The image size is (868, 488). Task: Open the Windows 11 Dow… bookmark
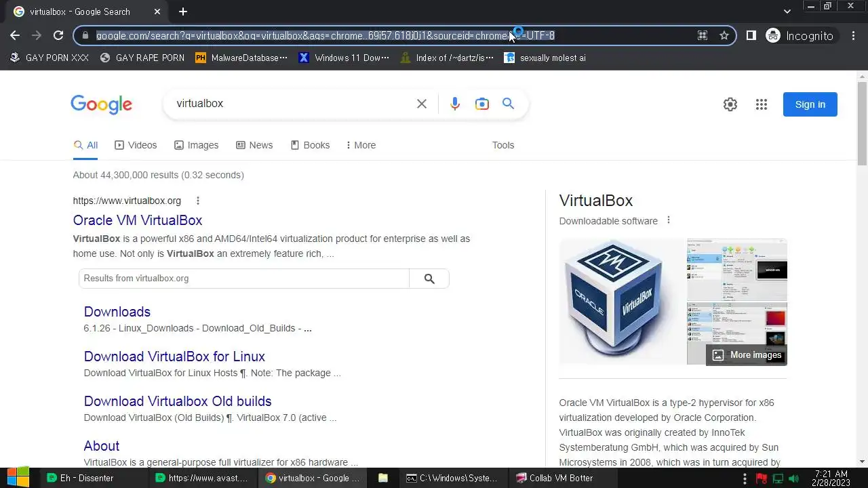coord(344,58)
